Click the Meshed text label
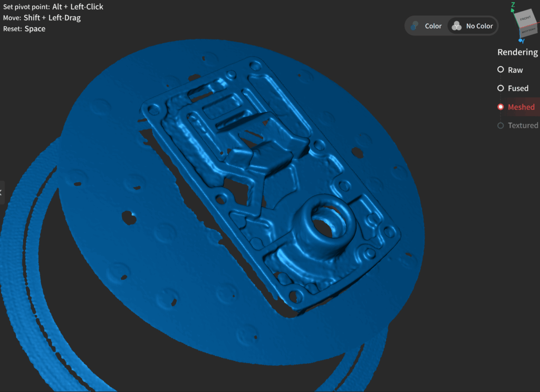Image resolution: width=540 pixels, height=392 pixels. 521,107
